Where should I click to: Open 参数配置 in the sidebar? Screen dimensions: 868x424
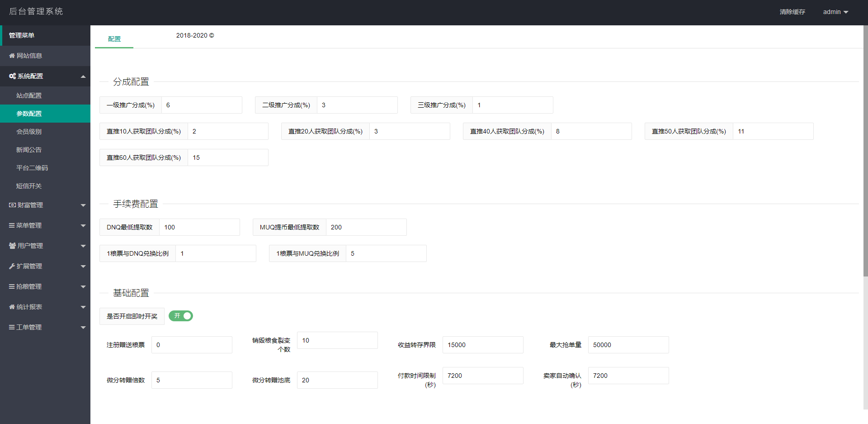pyautogui.click(x=45, y=114)
